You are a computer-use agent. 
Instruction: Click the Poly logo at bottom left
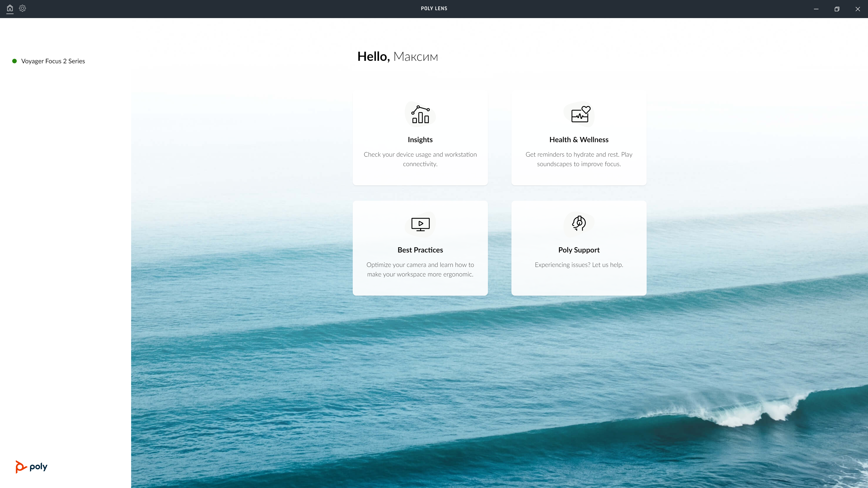(x=31, y=467)
